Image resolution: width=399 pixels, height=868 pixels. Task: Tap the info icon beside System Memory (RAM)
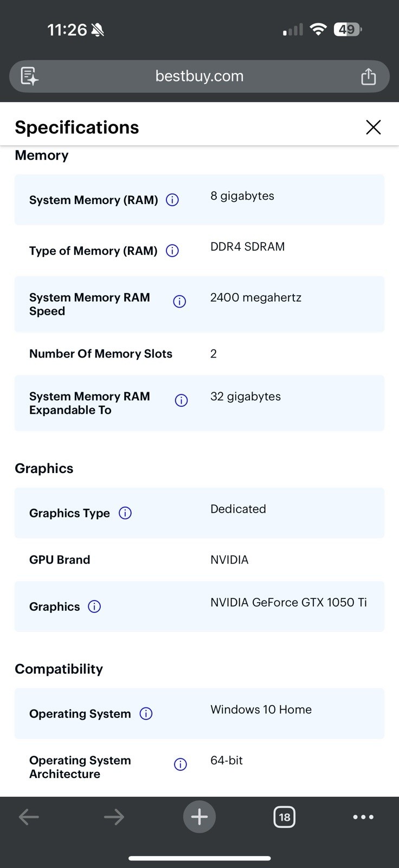click(x=172, y=200)
